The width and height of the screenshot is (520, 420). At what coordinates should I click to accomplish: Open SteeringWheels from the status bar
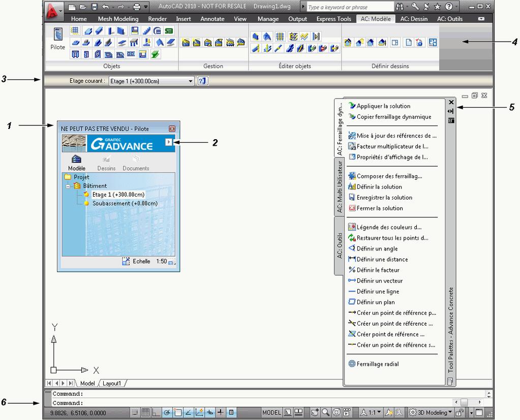pos(337,412)
